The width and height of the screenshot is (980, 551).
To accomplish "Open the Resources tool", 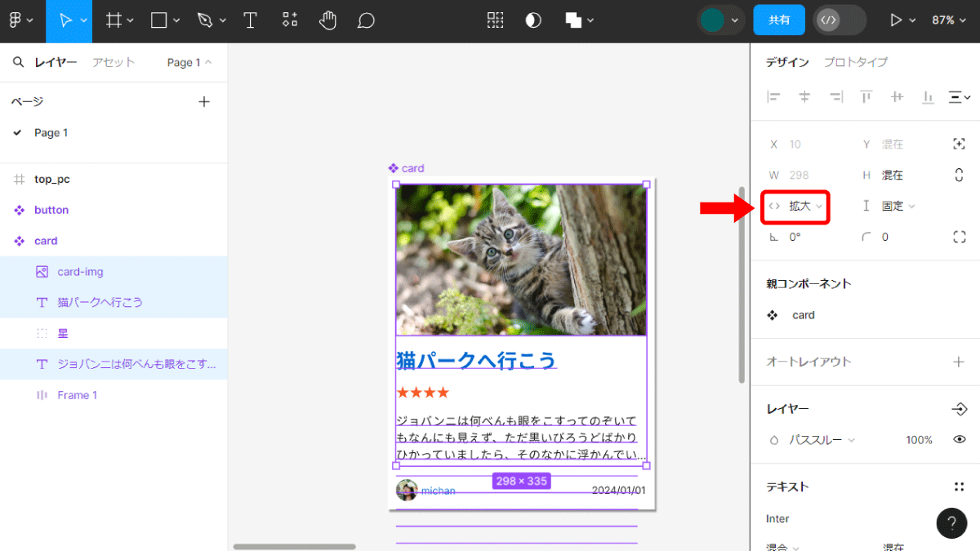I will tap(289, 20).
